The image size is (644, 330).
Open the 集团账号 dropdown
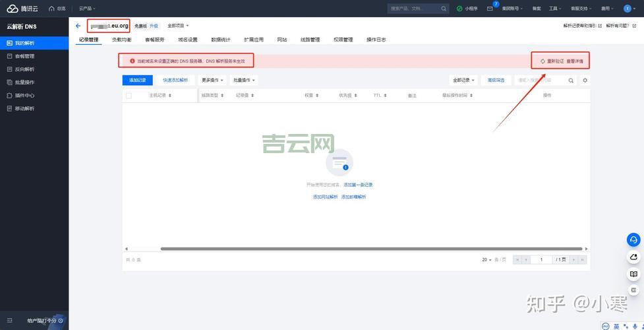pyautogui.click(x=512, y=8)
